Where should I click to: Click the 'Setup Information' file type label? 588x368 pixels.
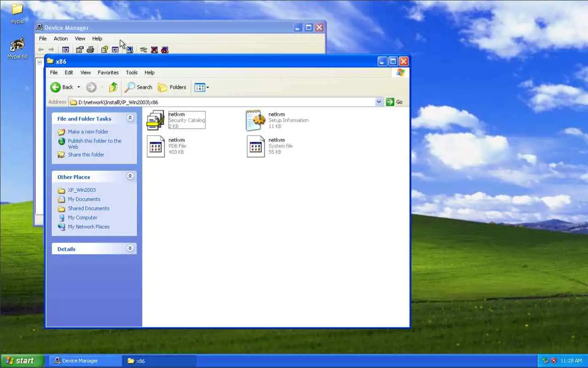(288, 120)
